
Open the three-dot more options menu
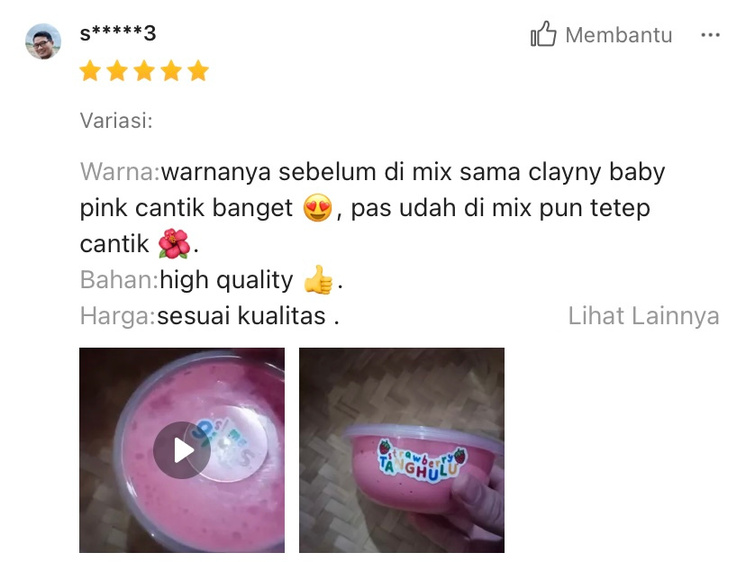coord(710,35)
